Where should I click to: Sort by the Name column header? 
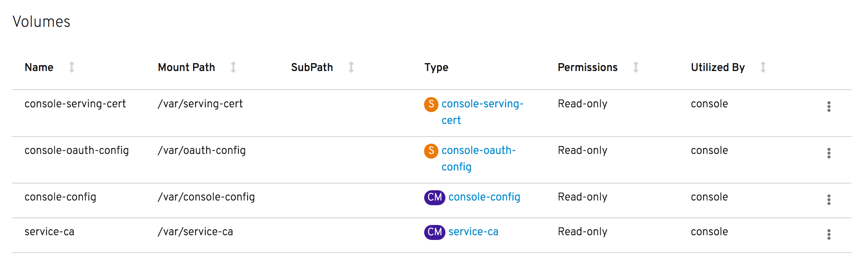tap(39, 67)
